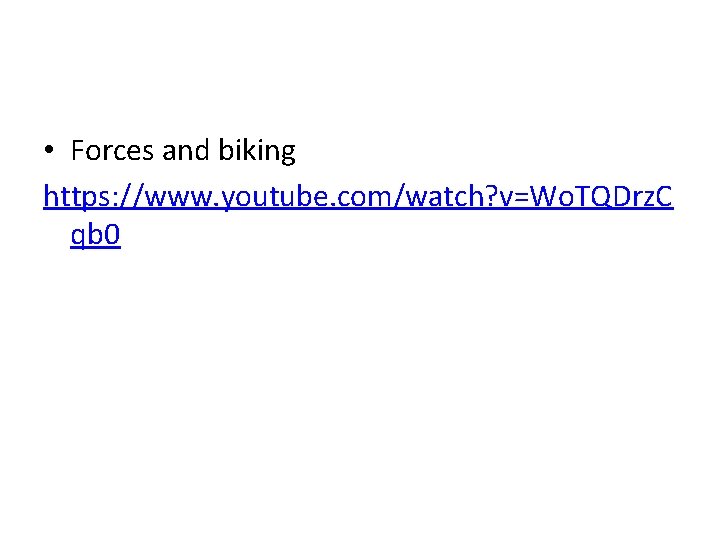Screen dimensions: 720x540
Task: Click the 'WoTQ' capital letters in link
Action: pyautogui.click(x=570, y=197)
